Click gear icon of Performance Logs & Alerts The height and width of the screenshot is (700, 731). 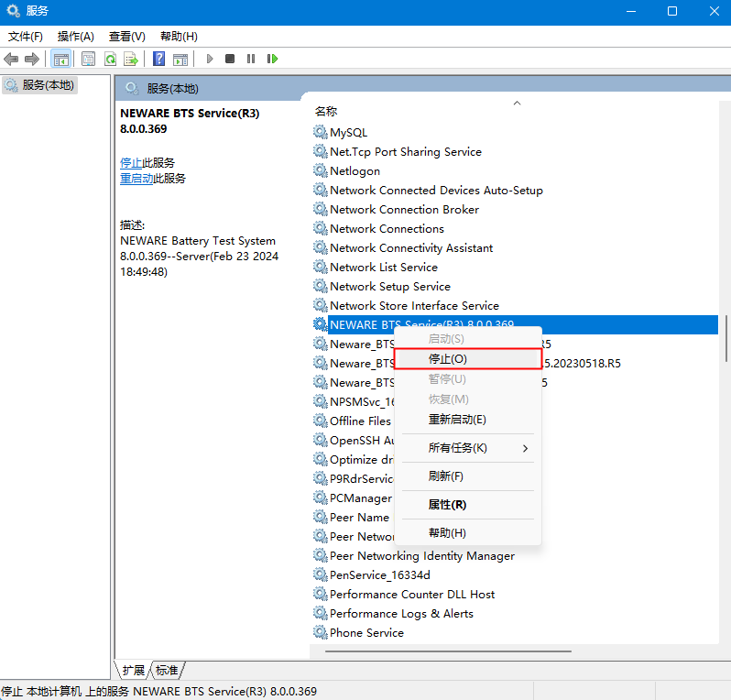(x=321, y=613)
